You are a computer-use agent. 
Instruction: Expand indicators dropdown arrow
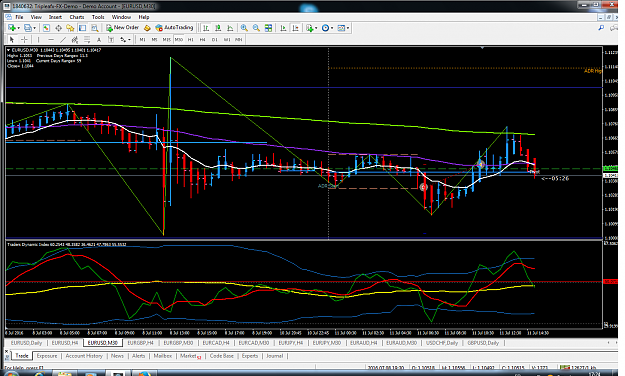[316, 28]
